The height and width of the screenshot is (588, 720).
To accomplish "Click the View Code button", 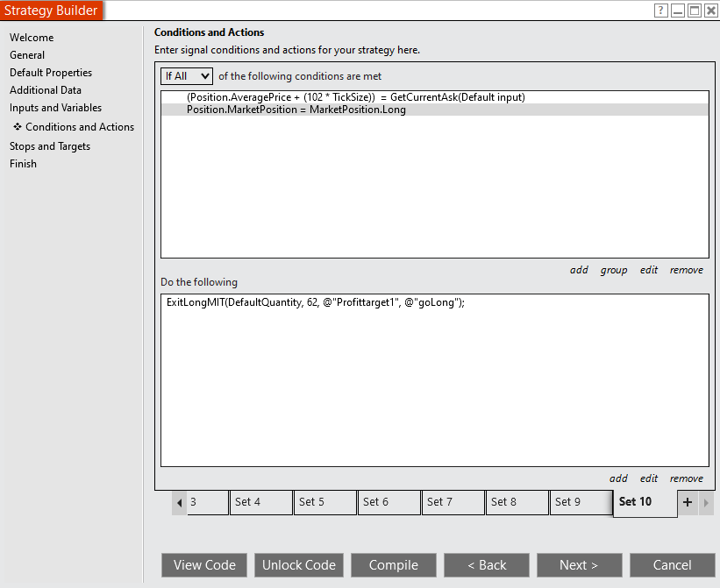I will coord(204,565).
